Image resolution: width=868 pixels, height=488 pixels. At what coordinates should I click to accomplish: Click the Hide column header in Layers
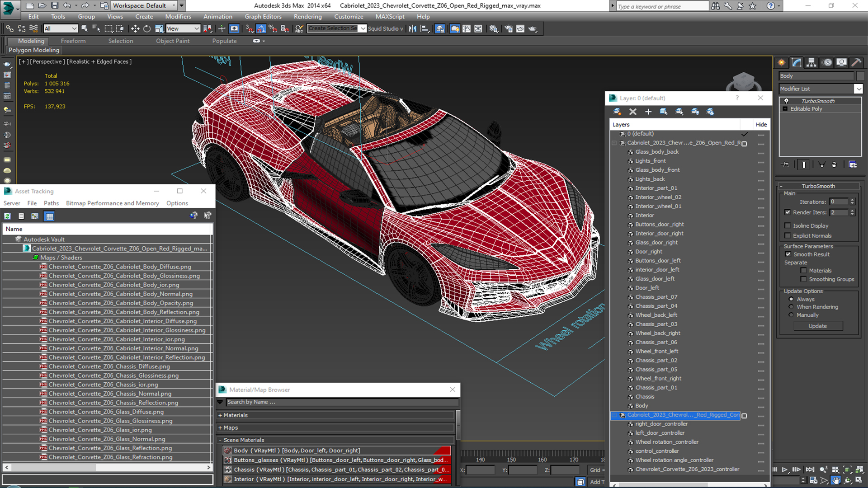tap(761, 125)
